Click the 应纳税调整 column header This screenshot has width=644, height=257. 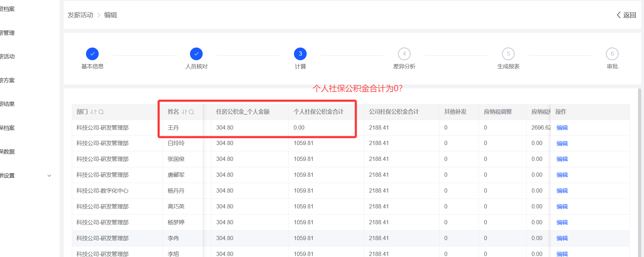pyautogui.click(x=498, y=112)
